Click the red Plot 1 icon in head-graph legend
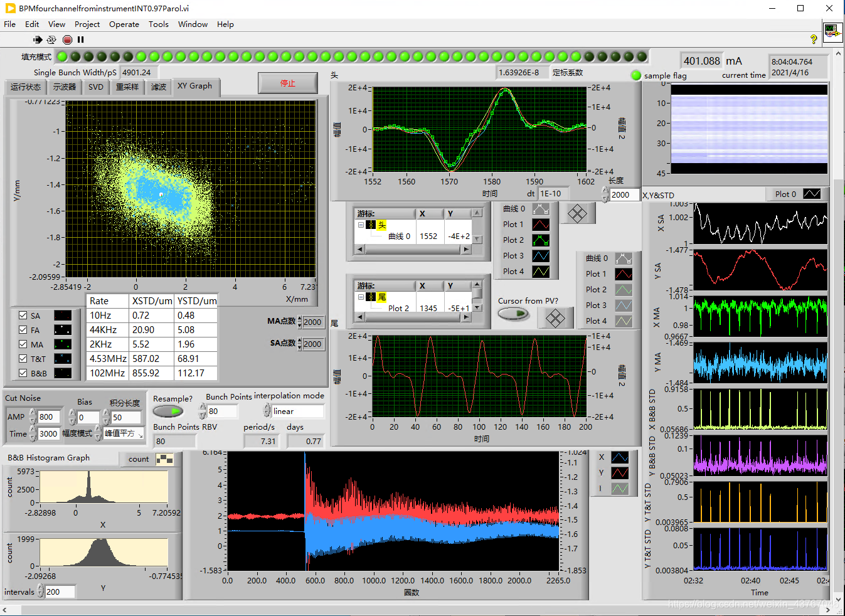Image resolution: width=845 pixels, height=616 pixels. pyautogui.click(x=541, y=225)
